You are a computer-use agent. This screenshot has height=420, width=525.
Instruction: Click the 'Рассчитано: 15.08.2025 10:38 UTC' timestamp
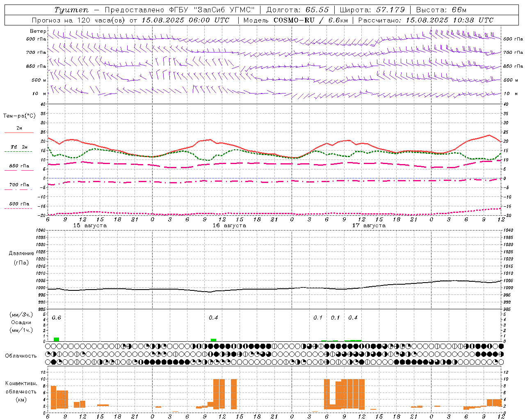click(x=426, y=20)
